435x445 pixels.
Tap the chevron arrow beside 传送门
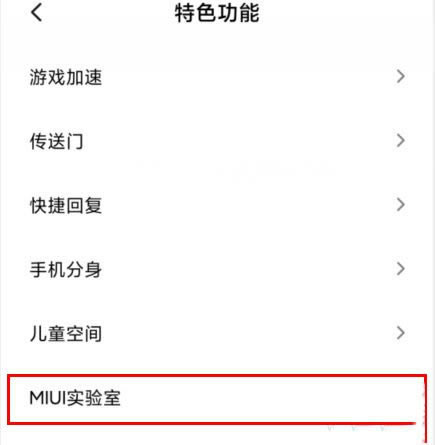tap(401, 141)
